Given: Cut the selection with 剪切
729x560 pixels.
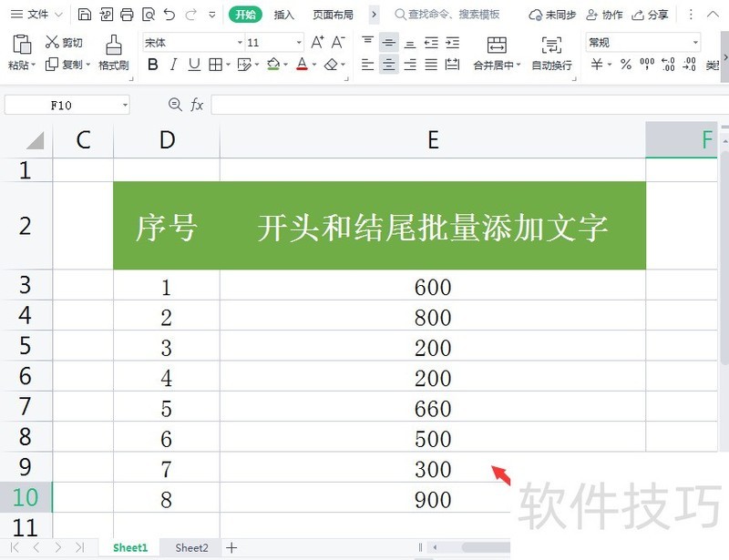Looking at the screenshot, I should click(x=64, y=42).
